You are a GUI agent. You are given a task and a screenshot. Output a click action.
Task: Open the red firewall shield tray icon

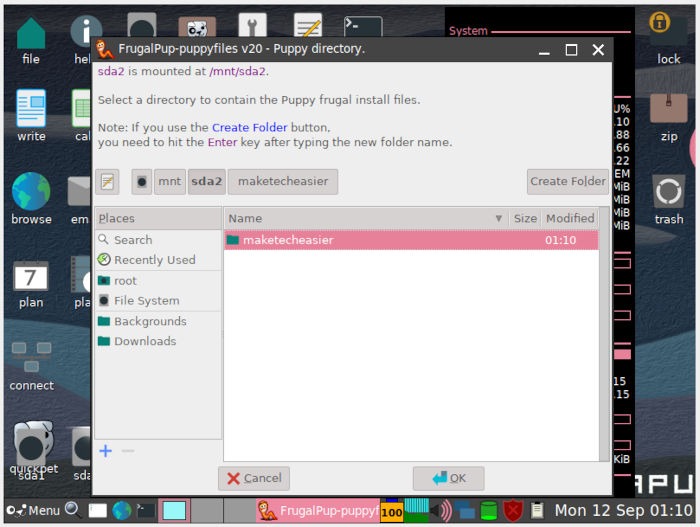513,510
